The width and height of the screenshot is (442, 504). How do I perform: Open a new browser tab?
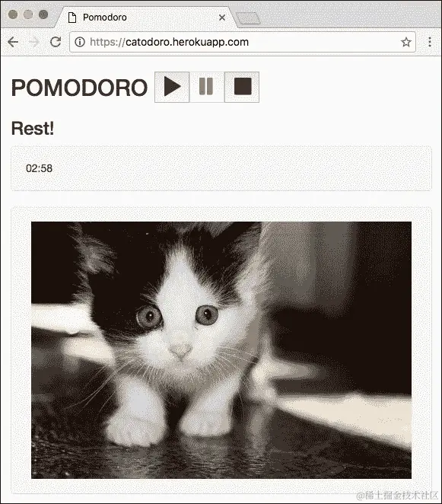pos(248,18)
